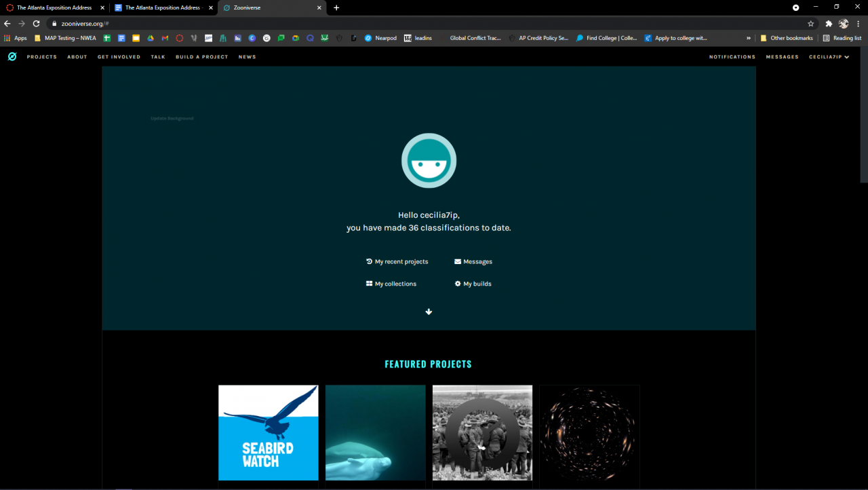Open the Chrome three-dot menu

[859, 24]
